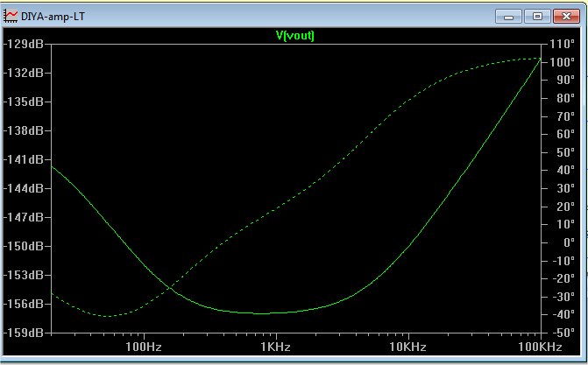Click the 60° phase axis label
This screenshot has height=365, width=588.
pyautogui.click(x=565, y=134)
